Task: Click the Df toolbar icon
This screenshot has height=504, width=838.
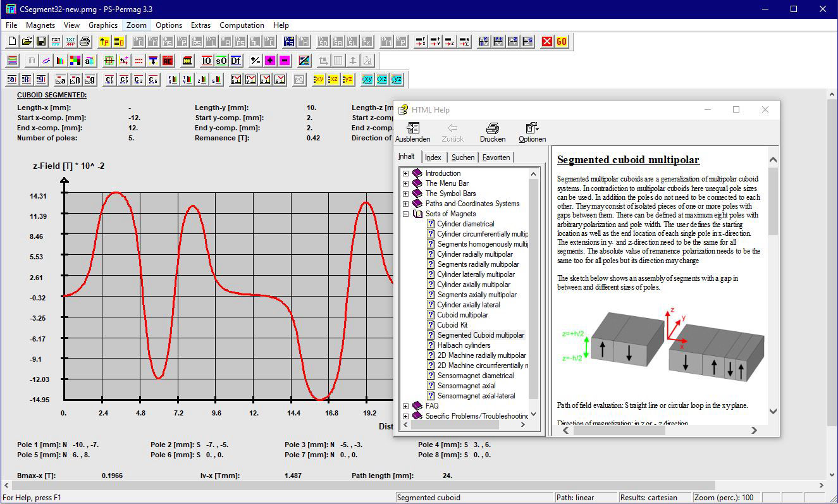Action: (236, 61)
